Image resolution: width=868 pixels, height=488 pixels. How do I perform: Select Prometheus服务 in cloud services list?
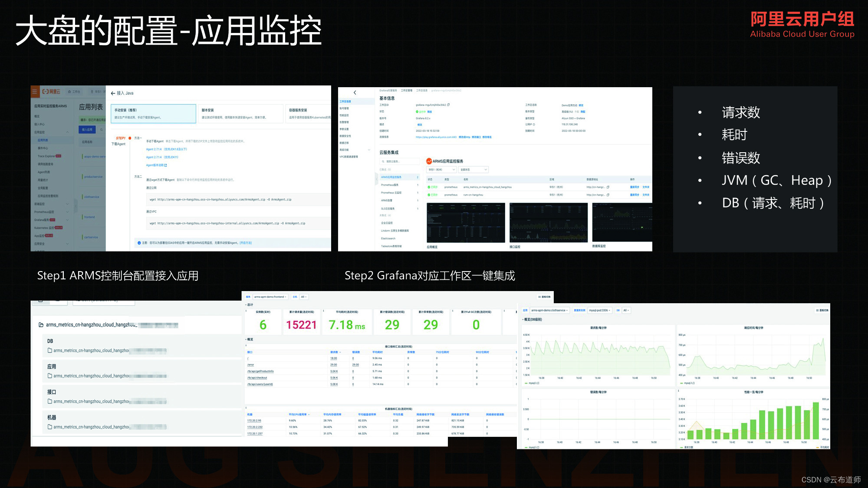(399, 185)
